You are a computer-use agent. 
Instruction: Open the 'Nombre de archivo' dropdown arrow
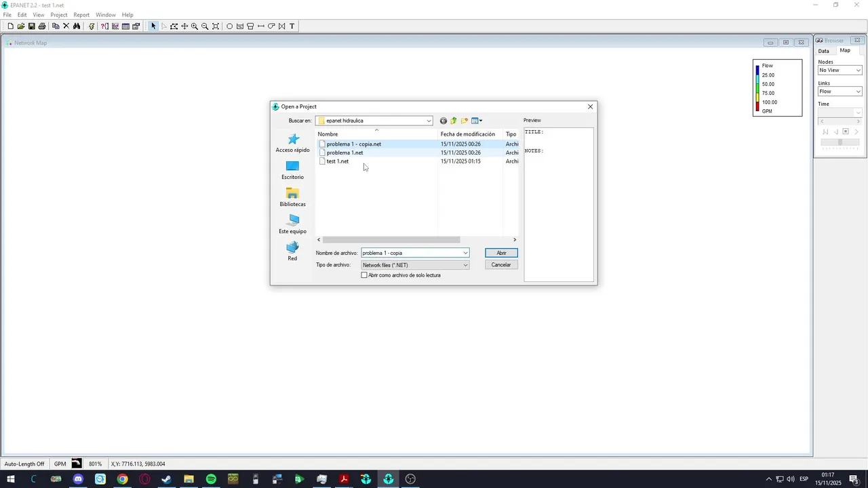point(465,253)
